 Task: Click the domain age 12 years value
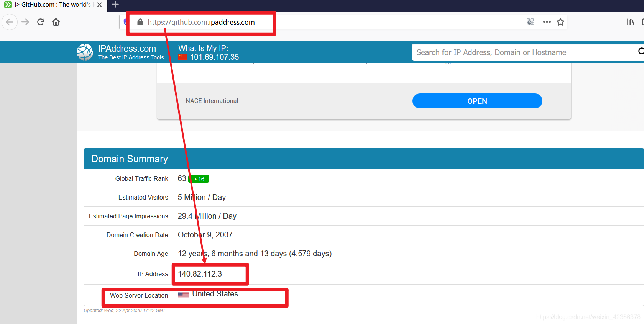click(x=255, y=254)
